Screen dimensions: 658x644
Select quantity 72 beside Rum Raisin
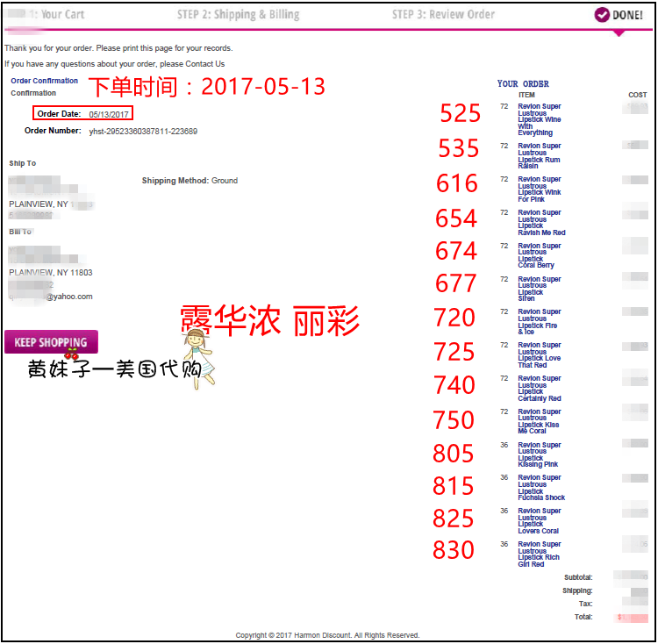(x=504, y=146)
